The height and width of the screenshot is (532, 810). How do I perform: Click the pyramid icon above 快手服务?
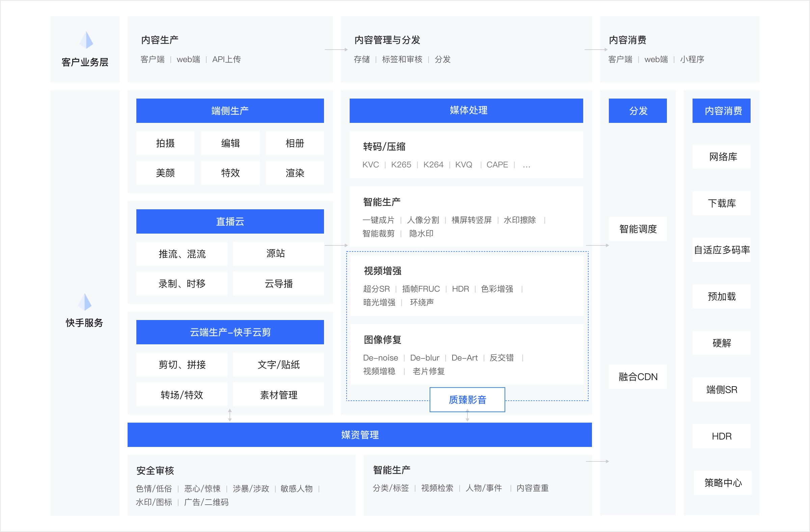coord(85,302)
